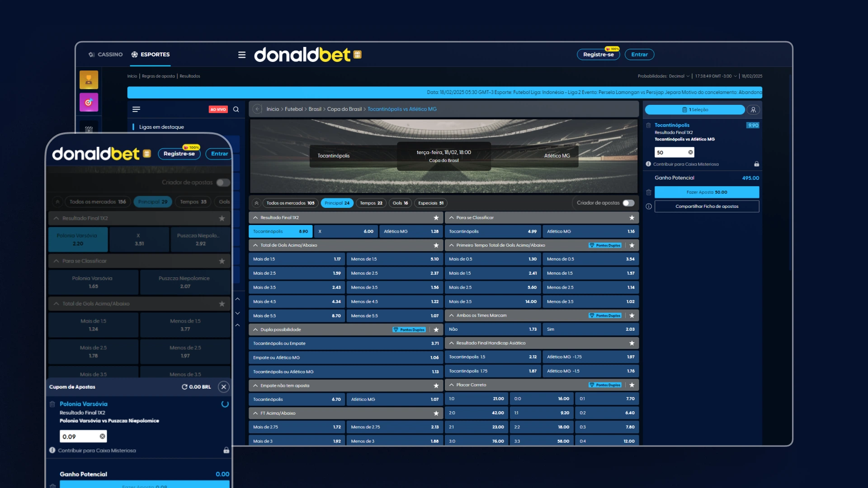Favorite the Resultado Final 1X2 market star
This screenshot has width=868, height=488.
coord(436,218)
